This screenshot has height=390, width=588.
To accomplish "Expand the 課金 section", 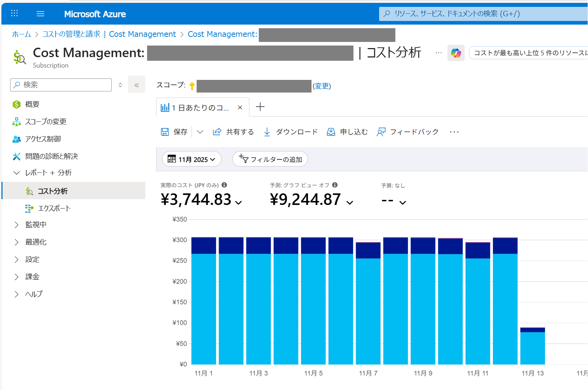I will point(16,277).
